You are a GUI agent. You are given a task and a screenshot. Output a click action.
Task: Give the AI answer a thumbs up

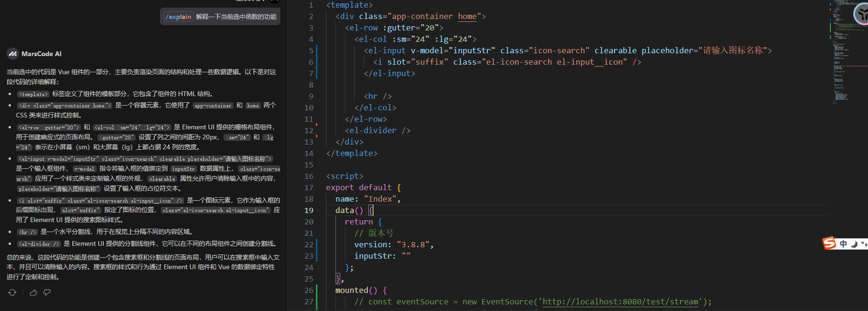[33, 292]
